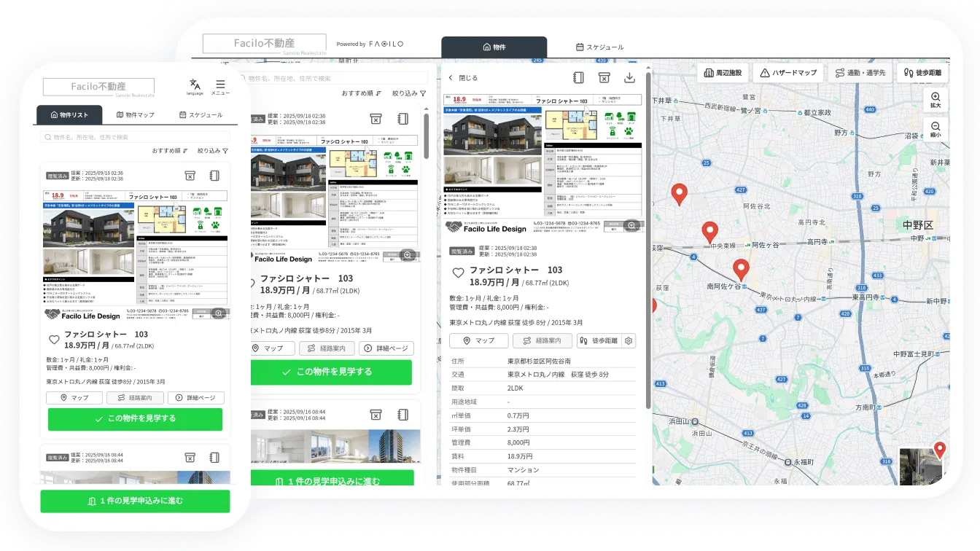Zoom in the map with 拡大
Viewport: 980px width, 551px height.
[936, 101]
